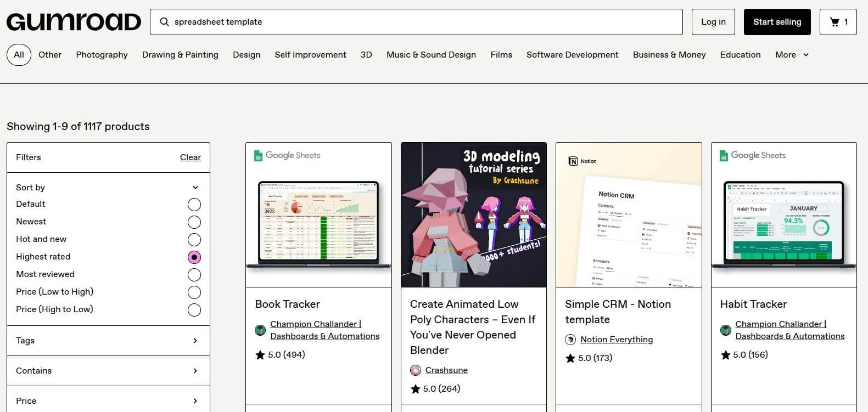868x412 pixels.
Task: Sort by Most reviewed
Action: [194, 275]
